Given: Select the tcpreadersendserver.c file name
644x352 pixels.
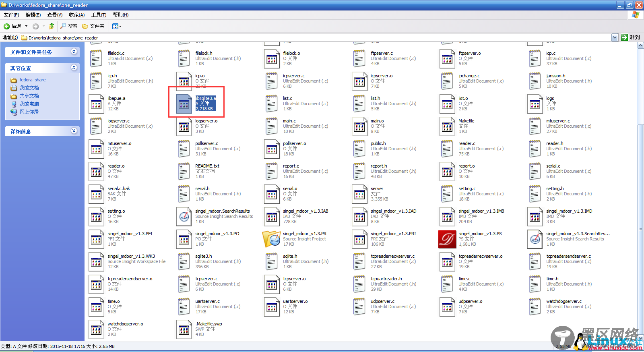Looking at the screenshot, I should pos(568,256).
